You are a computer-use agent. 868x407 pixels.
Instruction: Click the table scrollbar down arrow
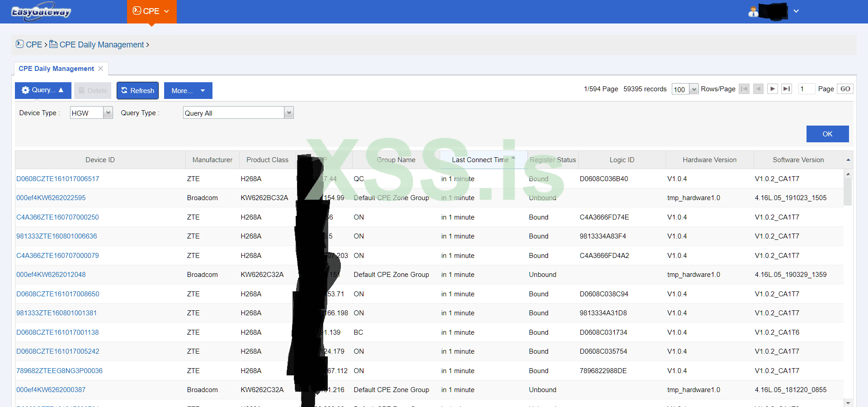(848, 403)
